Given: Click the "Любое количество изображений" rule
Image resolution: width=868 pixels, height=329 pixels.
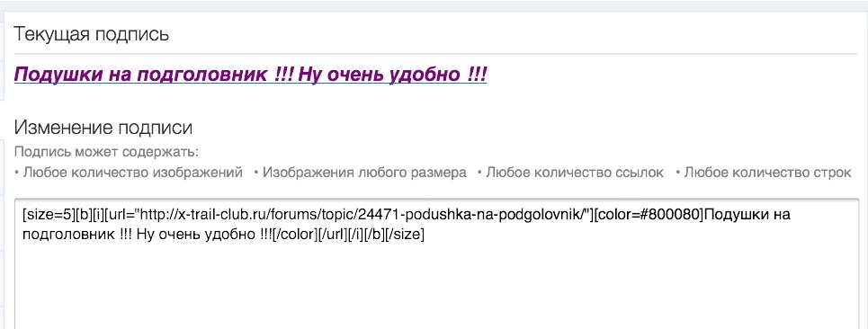Looking at the screenshot, I should click(x=132, y=173).
